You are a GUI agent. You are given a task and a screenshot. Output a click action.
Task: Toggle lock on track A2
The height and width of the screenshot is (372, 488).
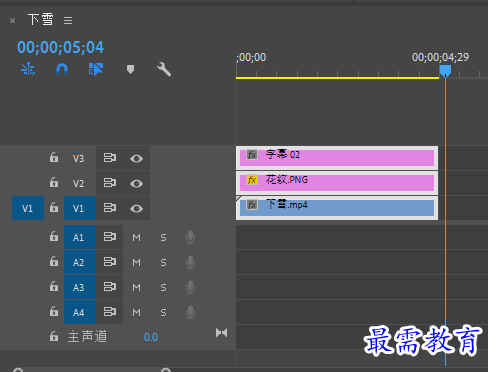pyautogui.click(x=54, y=262)
